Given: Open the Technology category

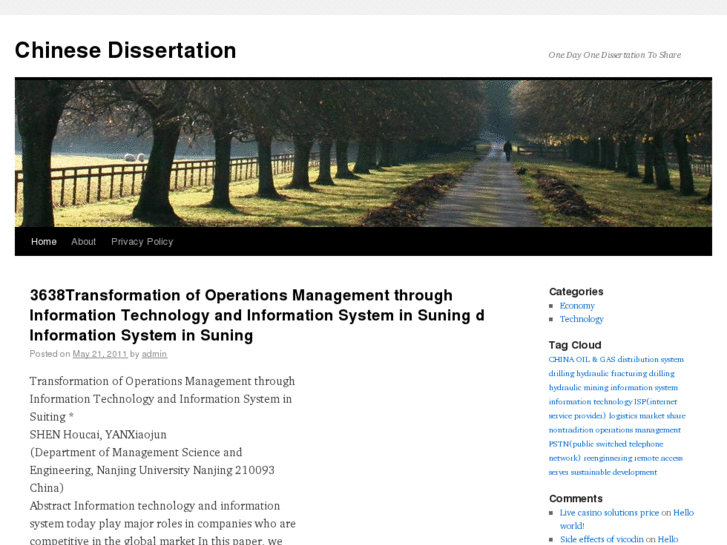Looking at the screenshot, I should [581, 319].
